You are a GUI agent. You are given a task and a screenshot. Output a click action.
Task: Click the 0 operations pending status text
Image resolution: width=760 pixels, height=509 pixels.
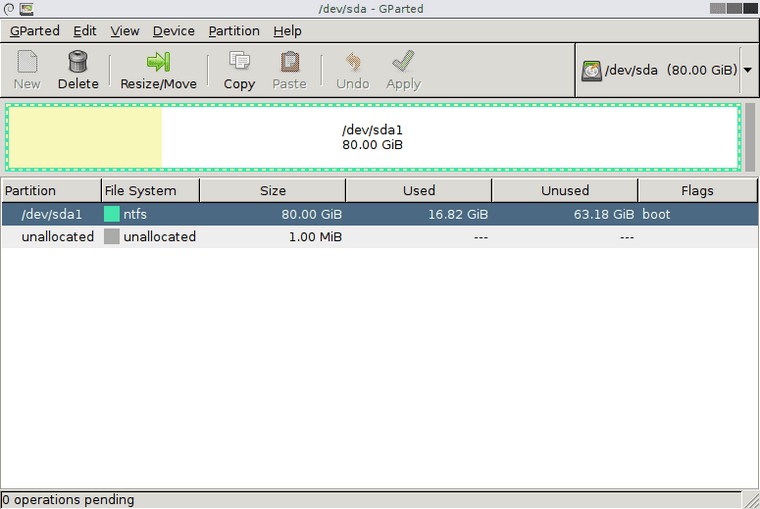pos(68,500)
